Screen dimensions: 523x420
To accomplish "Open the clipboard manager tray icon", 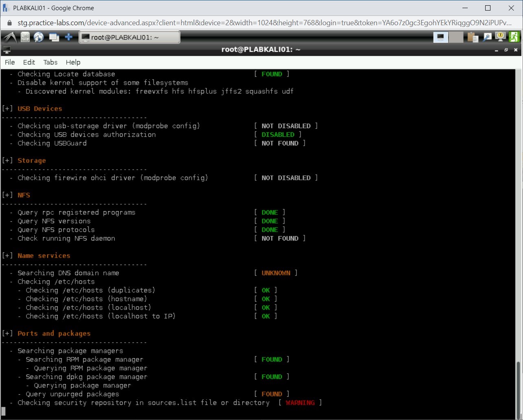I will tap(473, 37).
